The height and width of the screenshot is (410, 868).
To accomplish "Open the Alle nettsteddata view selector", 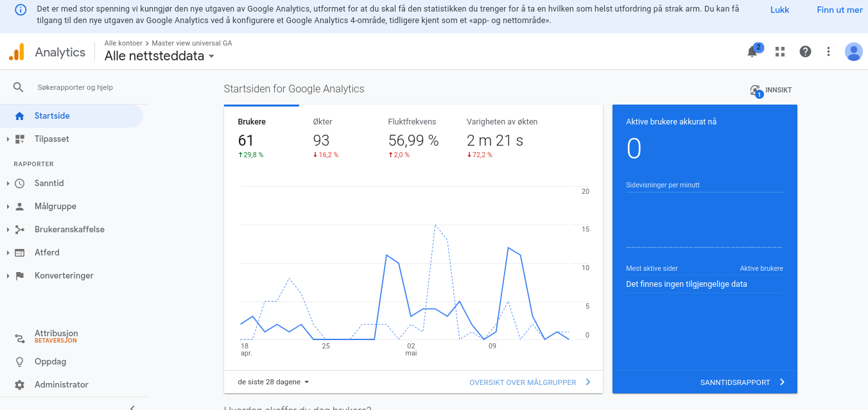I will pos(159,56).
